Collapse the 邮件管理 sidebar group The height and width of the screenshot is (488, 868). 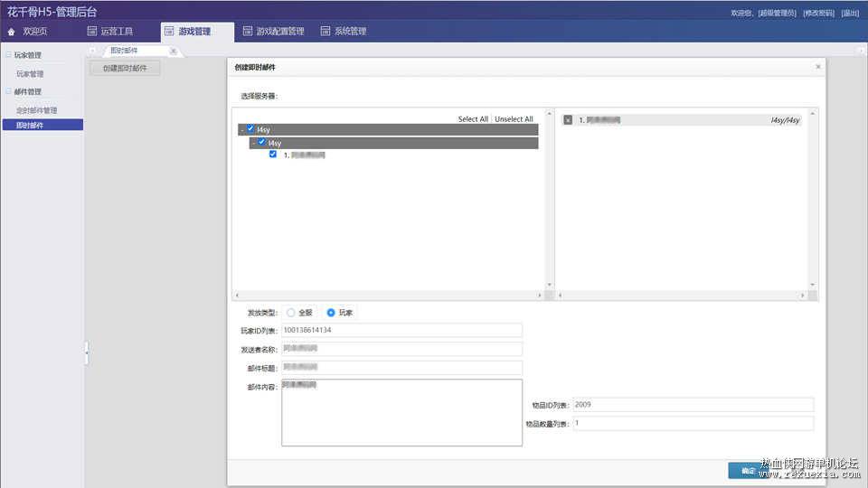point(8,91)
